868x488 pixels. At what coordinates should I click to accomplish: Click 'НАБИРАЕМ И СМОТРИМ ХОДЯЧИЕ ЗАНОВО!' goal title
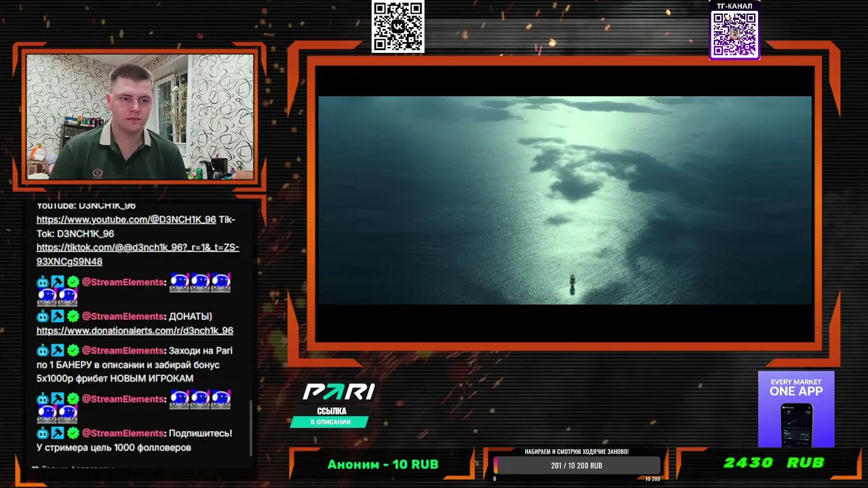576,451
